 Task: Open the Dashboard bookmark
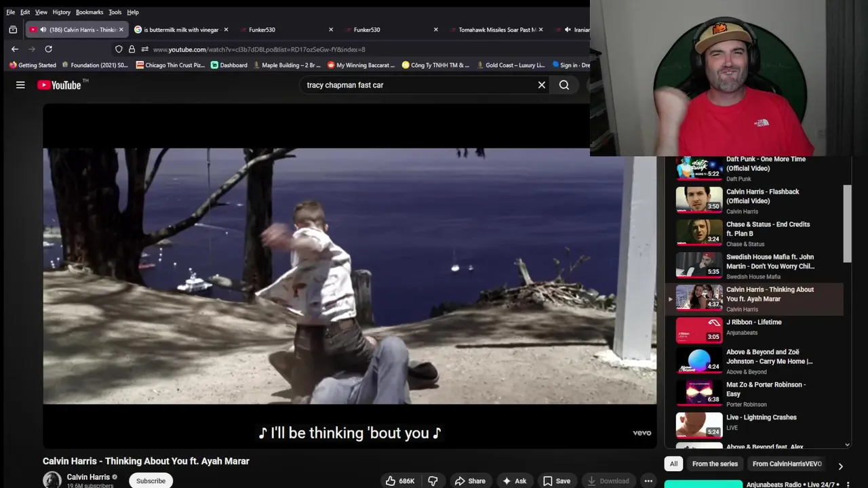coord(229,65)
